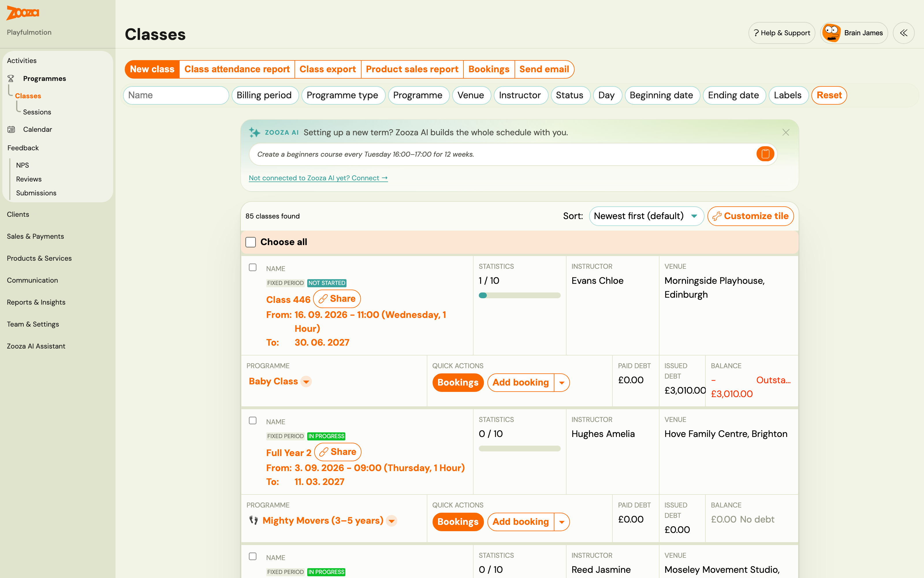Click the Calendar icon in sidebar
Image resolution: width=924 pixels, height=578 pixels.
11,129
